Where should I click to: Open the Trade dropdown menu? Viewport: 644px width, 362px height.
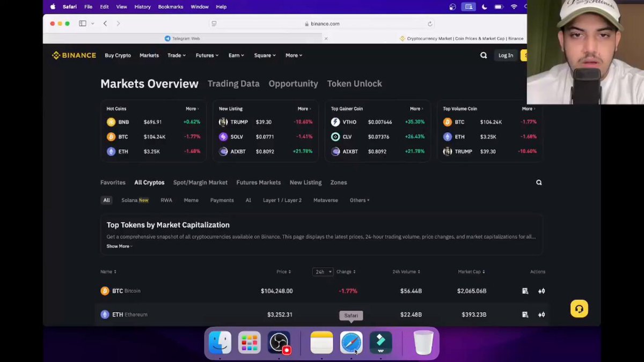176,55
